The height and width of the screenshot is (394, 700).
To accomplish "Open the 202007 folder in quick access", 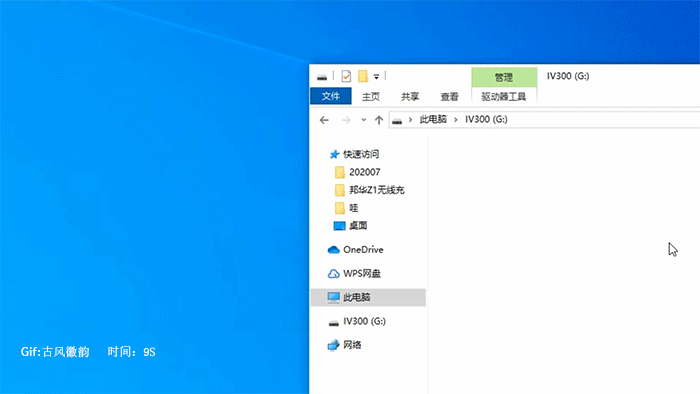I will (x=364, y=172).
